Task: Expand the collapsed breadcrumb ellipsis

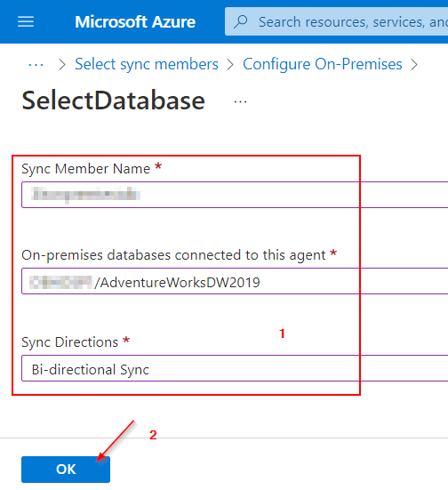Action: click(36, 65)
